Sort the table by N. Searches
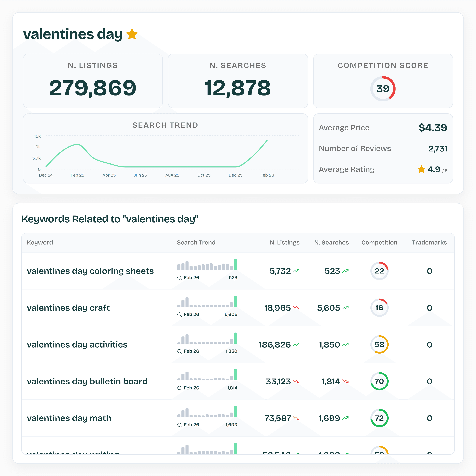 pos(331,242)
